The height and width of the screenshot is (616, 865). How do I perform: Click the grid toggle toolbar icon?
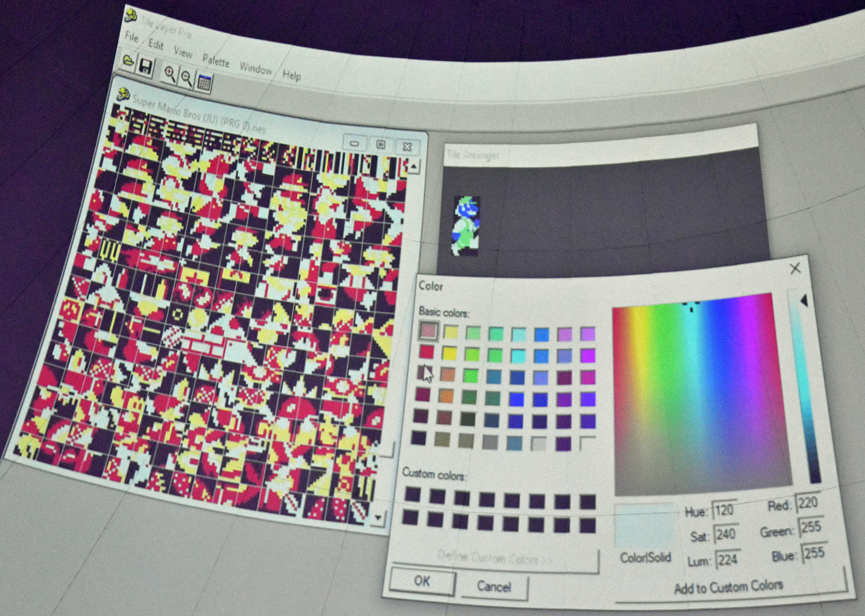point(204,83)
